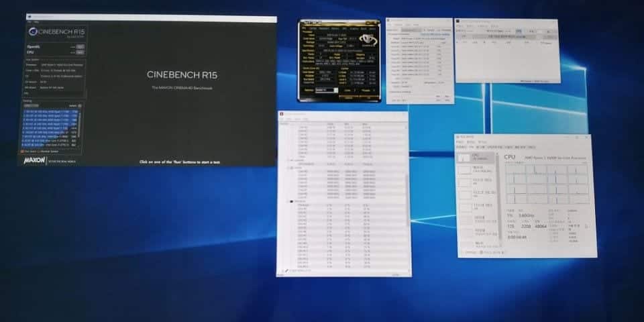Select Memory in Task Manager sidebar
Screen dimensions: 644x322
[x=475, y=170]
